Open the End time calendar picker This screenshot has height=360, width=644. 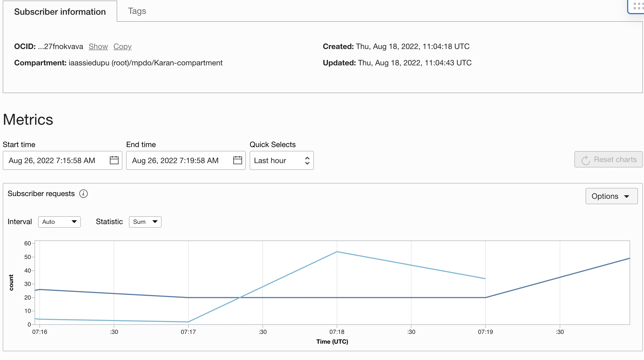(237, 160)
